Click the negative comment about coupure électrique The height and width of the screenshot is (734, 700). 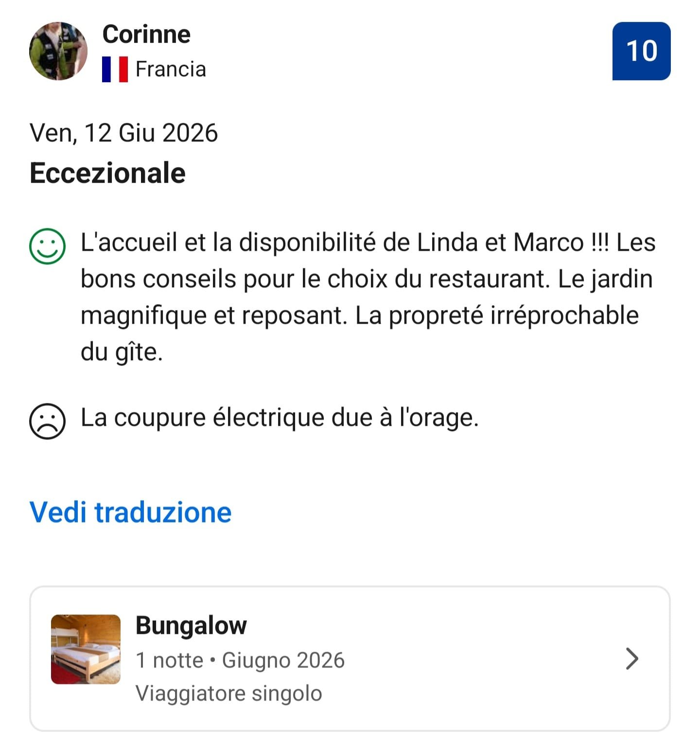point(280,418)
